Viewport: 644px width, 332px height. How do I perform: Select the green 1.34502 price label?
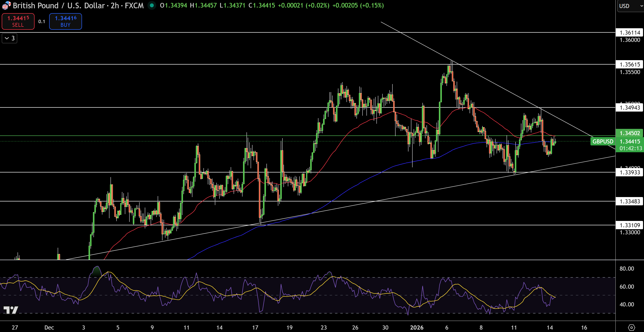click(x=629, y=133)
